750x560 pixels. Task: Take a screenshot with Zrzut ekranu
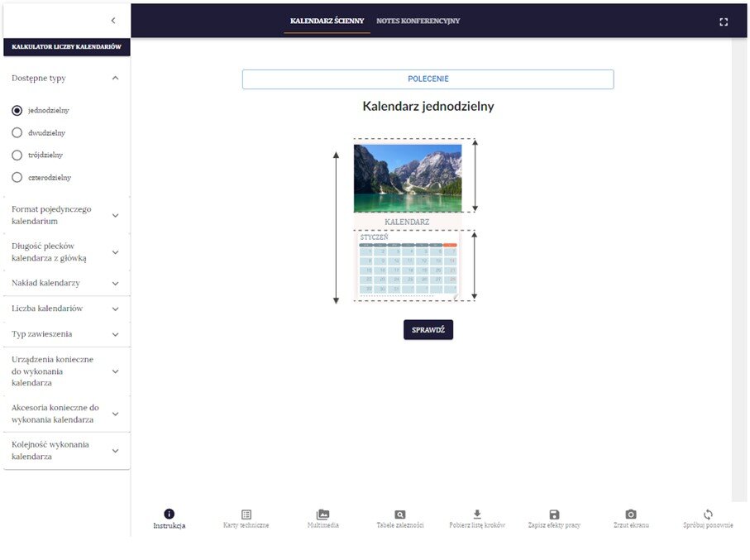pyautogui.click(x=631, y=515)
